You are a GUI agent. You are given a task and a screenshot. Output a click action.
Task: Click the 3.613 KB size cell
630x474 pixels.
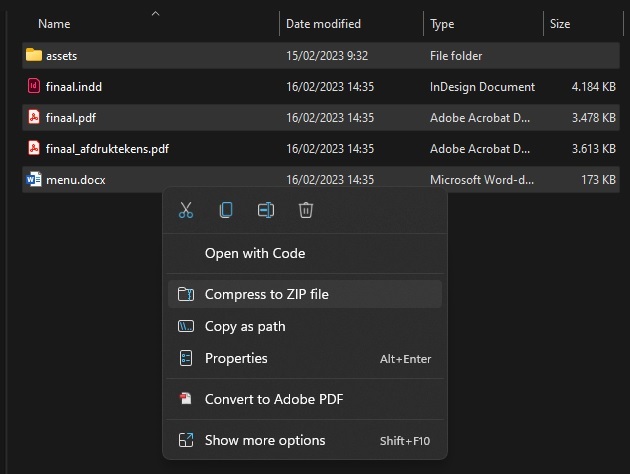[593, 149]
